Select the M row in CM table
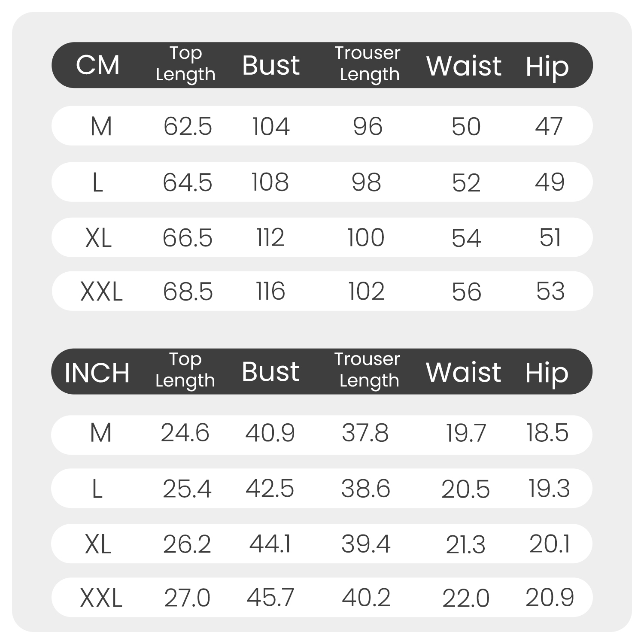 tap(322, 126)
